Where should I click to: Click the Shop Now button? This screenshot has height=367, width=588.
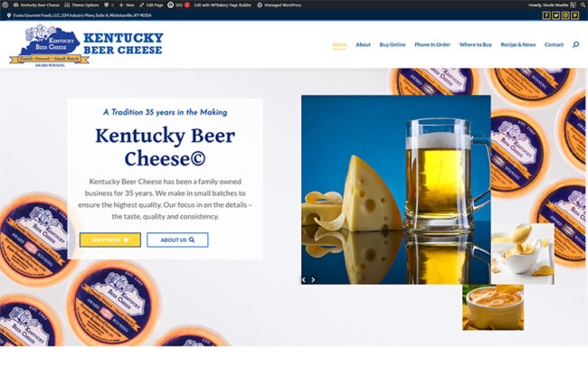109,240
